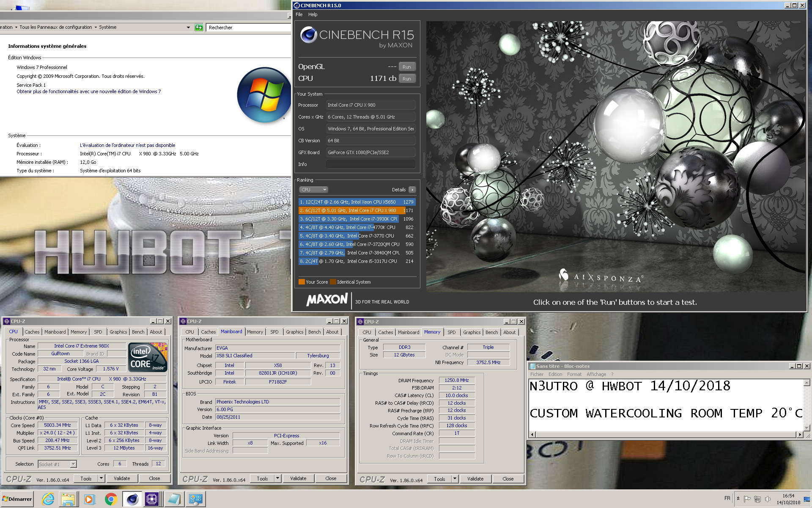Image resolution: width=812 pixels, height=508 pixels.
Task: Follow link Obtenir plus de fonctionnalités Windows 7
Action: (x=89, y=91)
